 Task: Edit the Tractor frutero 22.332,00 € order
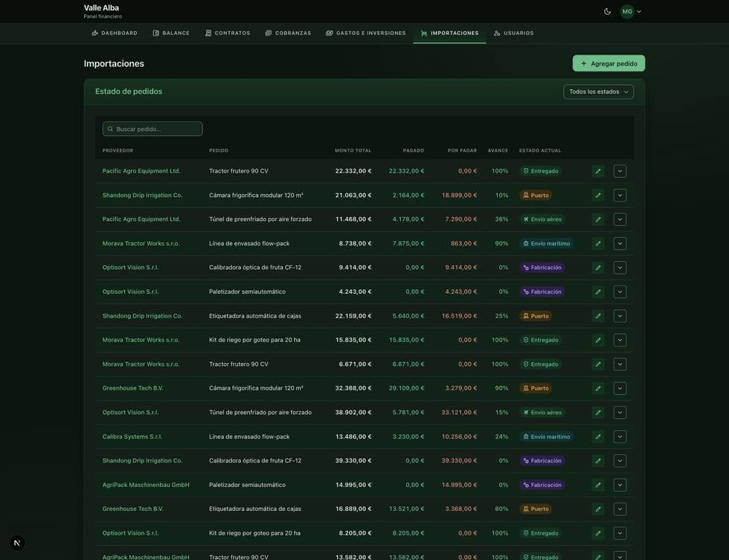pyautogui.click(x=598, y=171)
